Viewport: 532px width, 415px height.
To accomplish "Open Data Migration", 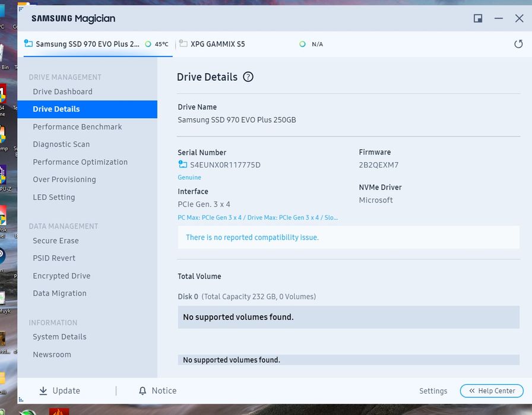I will click(60, 293).
